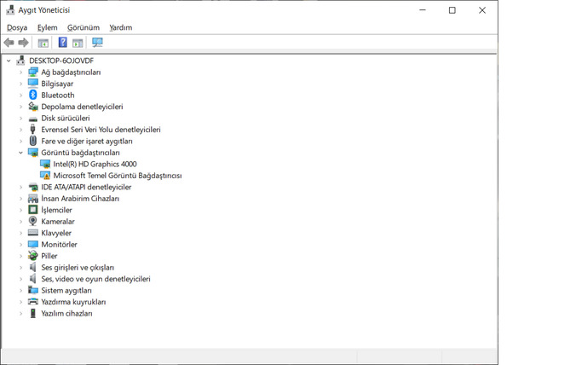588x365 pixels.
Task: Select the Bilgisayar label
Action: pyautogui.click(x=57, y=84)
